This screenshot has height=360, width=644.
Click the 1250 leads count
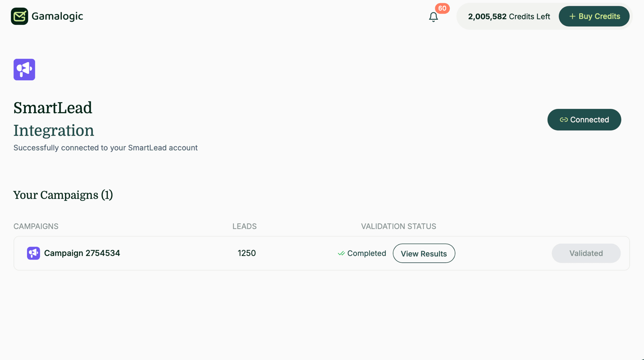pyautogui.click(x=247, y=253)
